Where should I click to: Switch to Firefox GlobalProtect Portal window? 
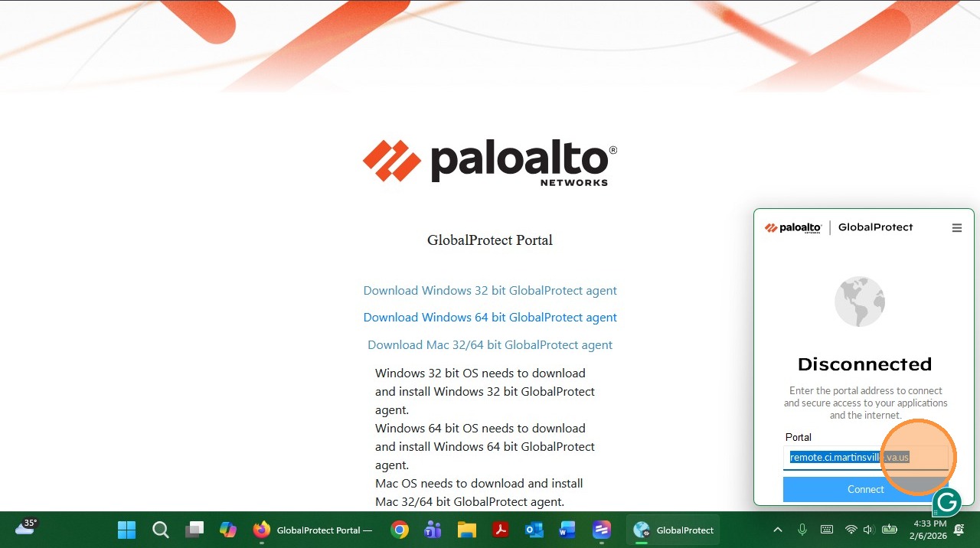point(313,530)
